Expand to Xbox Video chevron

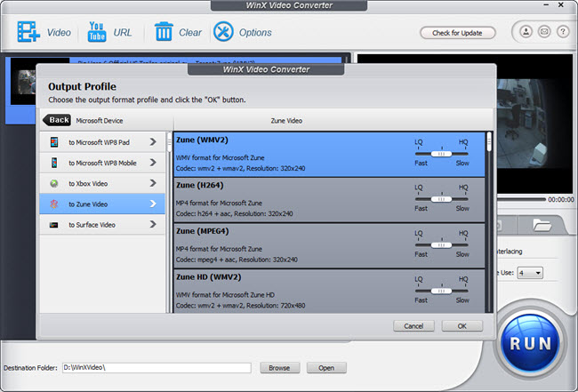pos(153,183)
